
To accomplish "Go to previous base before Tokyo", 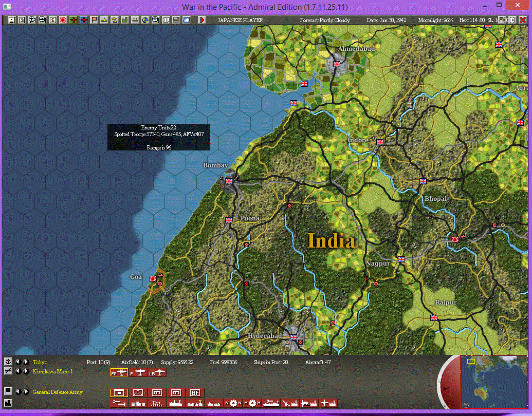I will tap(19, 362).
